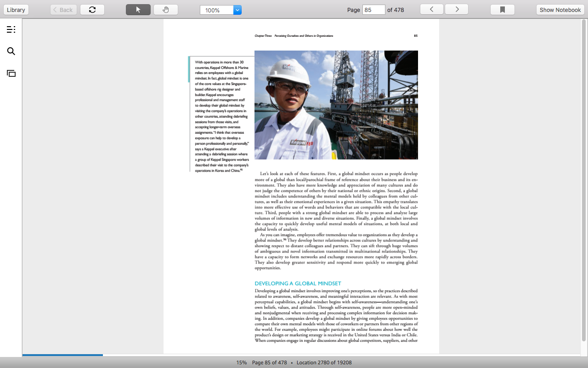Switch to the hand pan tool
Viewport: 588px width, 368px height.
pos(166,10)
